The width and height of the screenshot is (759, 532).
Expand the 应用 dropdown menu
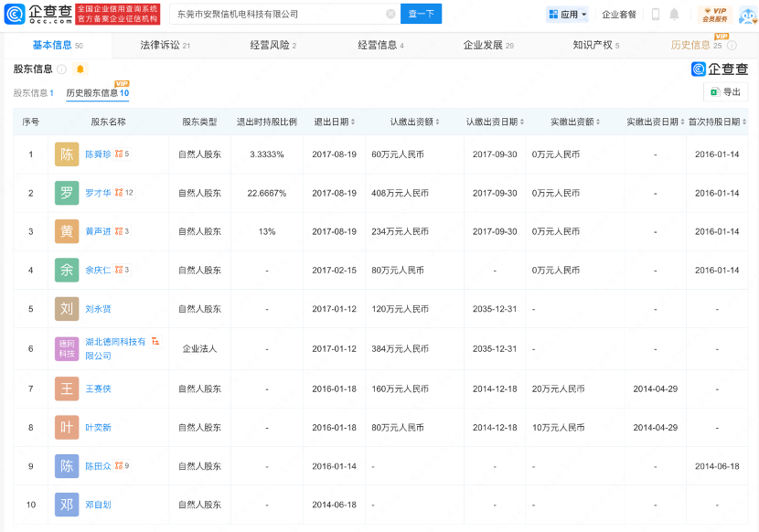click(567, 15)
